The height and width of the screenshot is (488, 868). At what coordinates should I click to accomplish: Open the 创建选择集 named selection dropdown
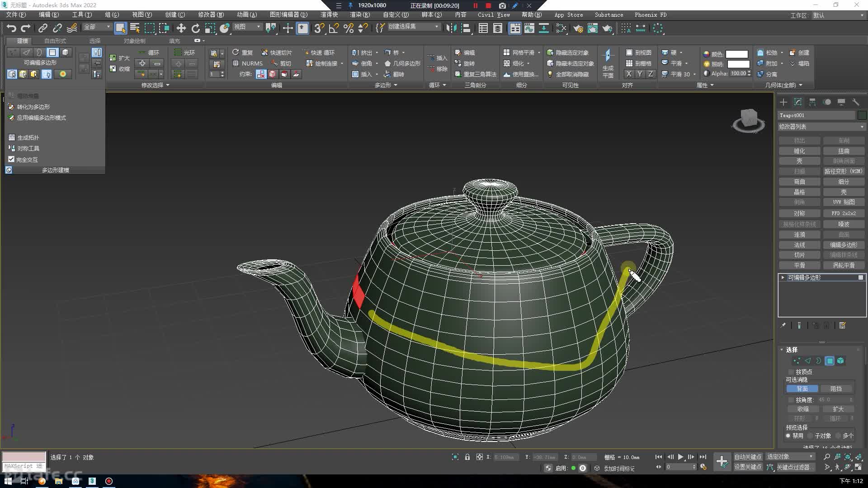[414, 27]
